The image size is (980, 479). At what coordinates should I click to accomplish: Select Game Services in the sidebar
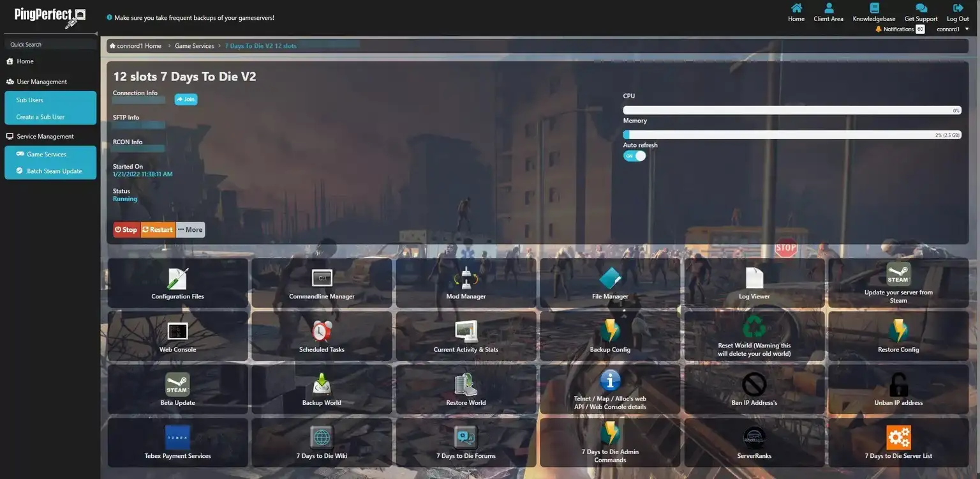[x=46, y=155]
